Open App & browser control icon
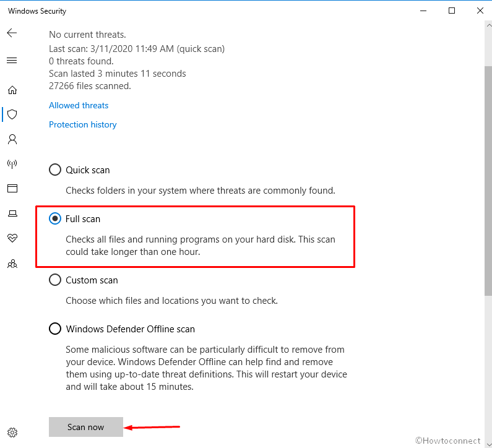The width and height of the screenshot is (492, 448). (x=12, y=188)
